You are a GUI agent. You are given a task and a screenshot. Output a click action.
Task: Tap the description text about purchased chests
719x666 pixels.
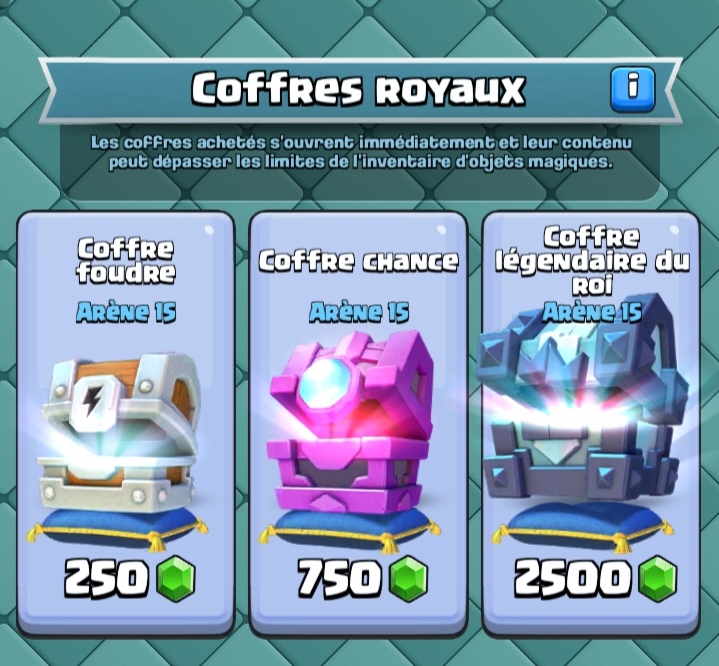coord(361,152)
